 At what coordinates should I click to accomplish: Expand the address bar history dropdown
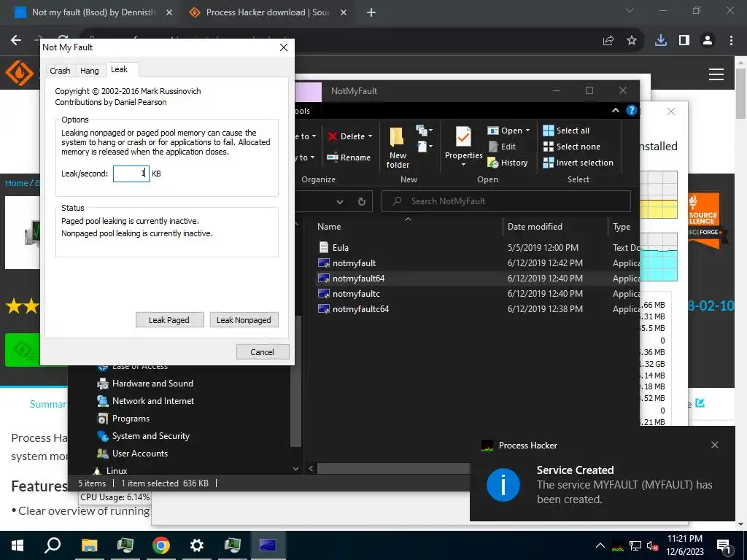coord(340,202)
